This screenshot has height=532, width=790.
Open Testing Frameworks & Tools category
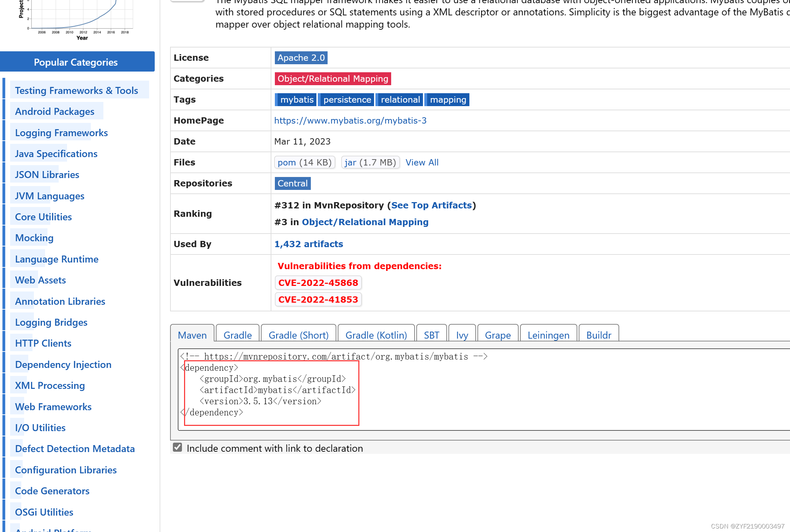coord(76,90)
